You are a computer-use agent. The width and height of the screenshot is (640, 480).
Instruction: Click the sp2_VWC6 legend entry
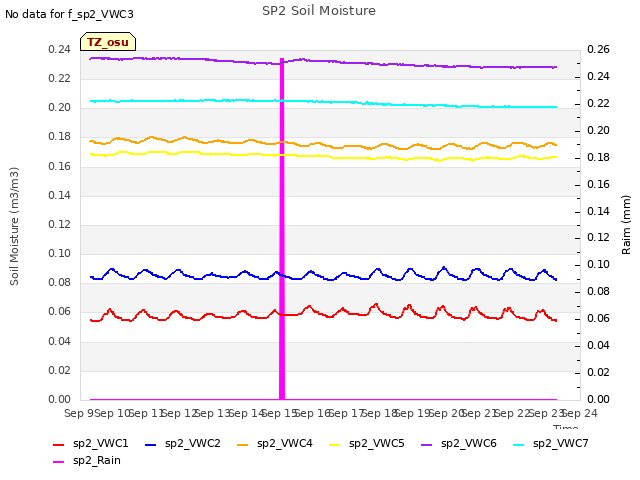459,444
